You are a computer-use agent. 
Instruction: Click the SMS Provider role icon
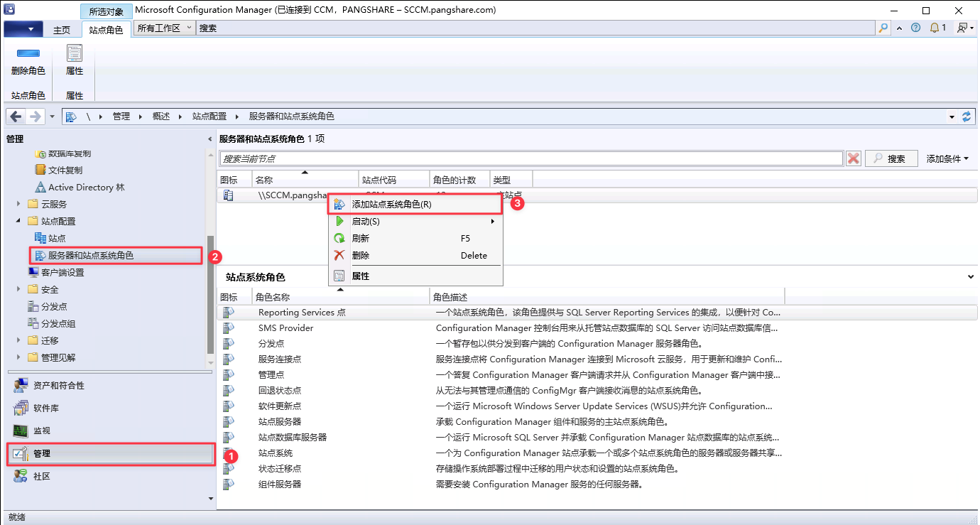pyautogui.click(x=228, y=328)
